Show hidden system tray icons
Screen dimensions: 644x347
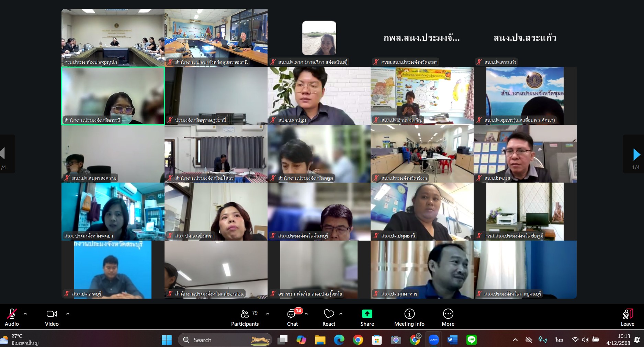(515, 340)
